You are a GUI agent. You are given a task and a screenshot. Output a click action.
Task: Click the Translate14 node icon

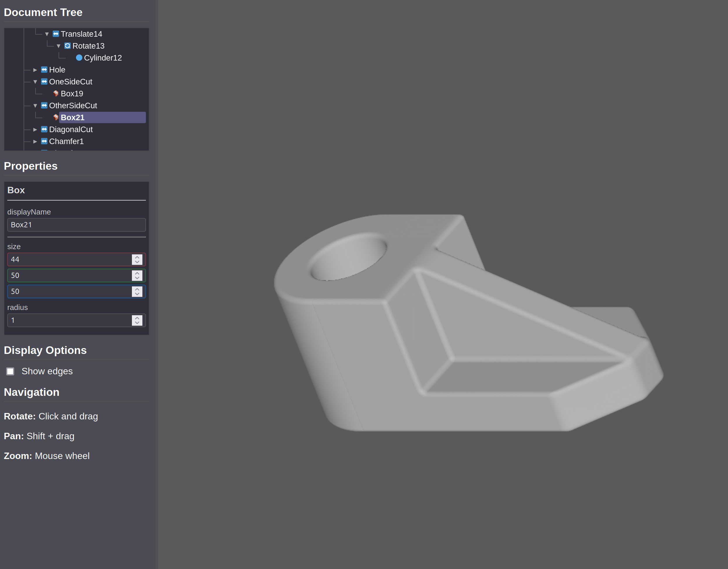point(56,34)
